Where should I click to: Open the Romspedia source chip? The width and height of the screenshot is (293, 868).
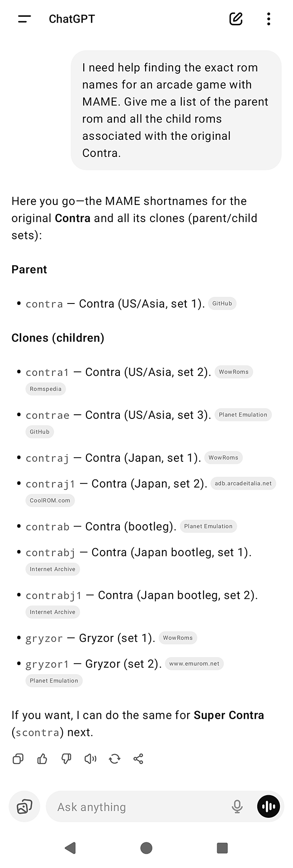46,389
